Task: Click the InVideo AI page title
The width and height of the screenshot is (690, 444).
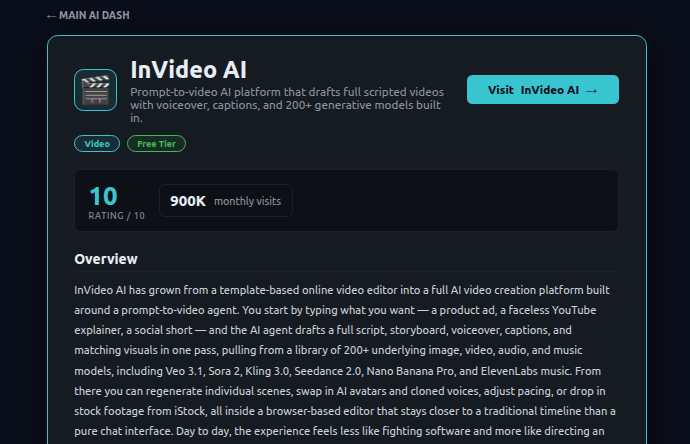Action: (188, 70)
